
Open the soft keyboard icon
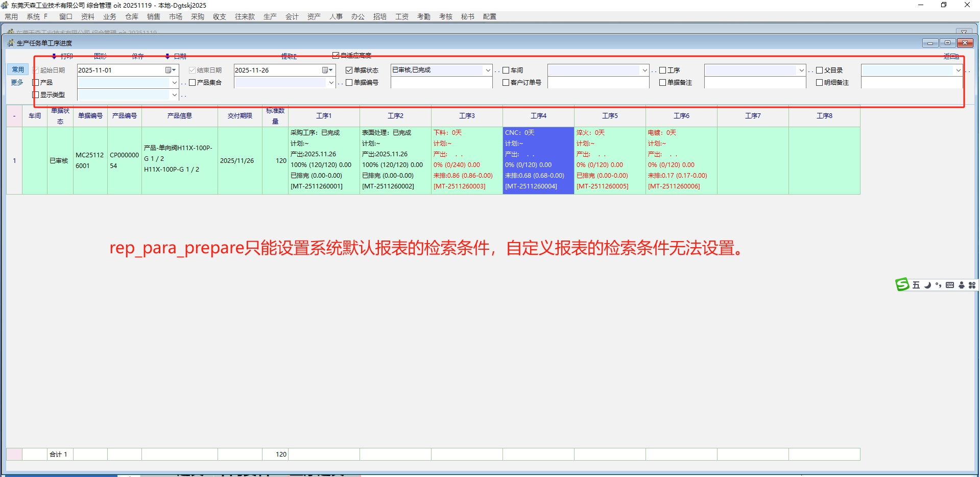coord(950,285)
